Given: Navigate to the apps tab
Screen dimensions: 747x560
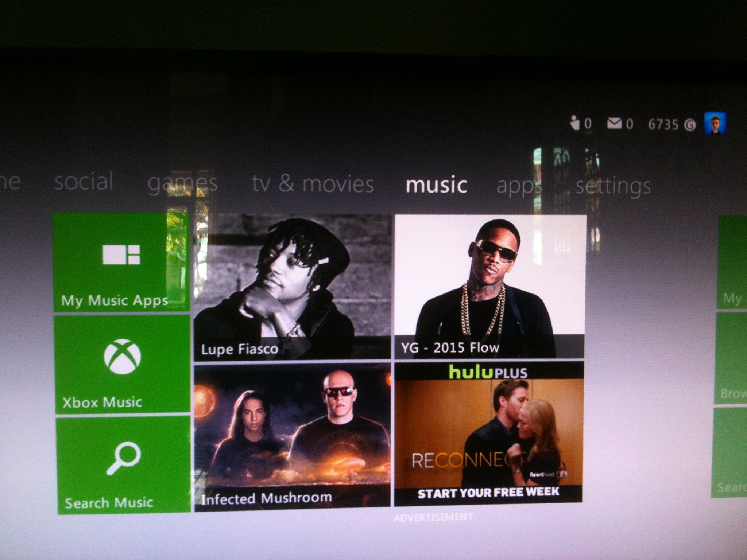Looking at the screenshot, I should coord(519,186).
